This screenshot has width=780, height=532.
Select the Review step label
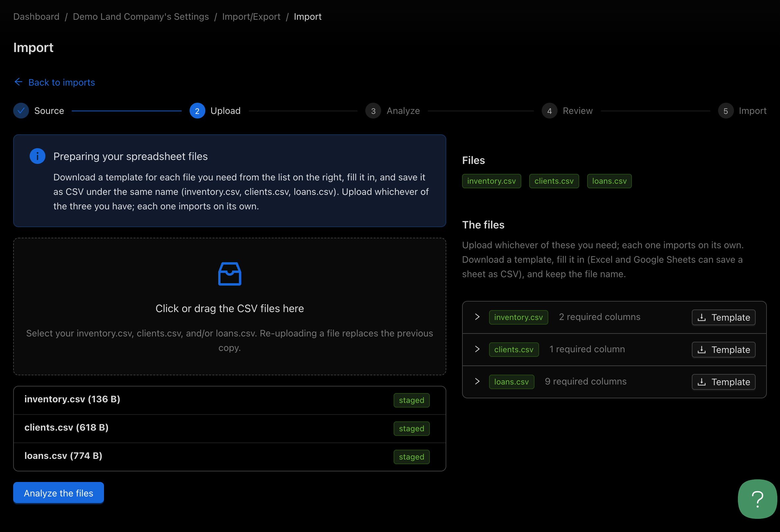pyautogui.click(x=578, y=111)
